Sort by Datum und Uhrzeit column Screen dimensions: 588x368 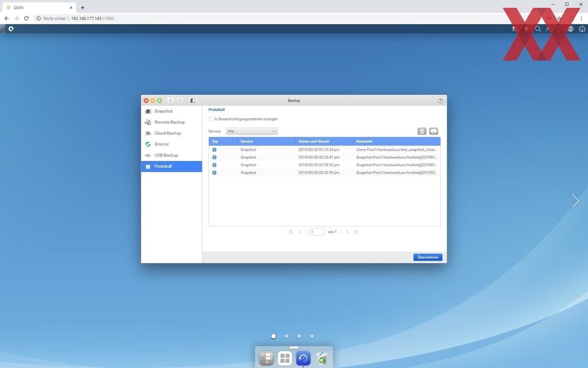324,141
